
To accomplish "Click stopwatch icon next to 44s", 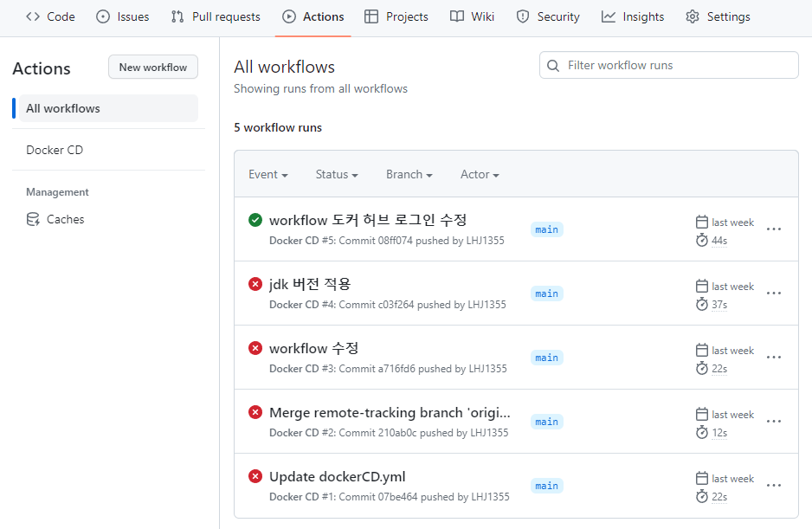I will click(x=702, y=240).
